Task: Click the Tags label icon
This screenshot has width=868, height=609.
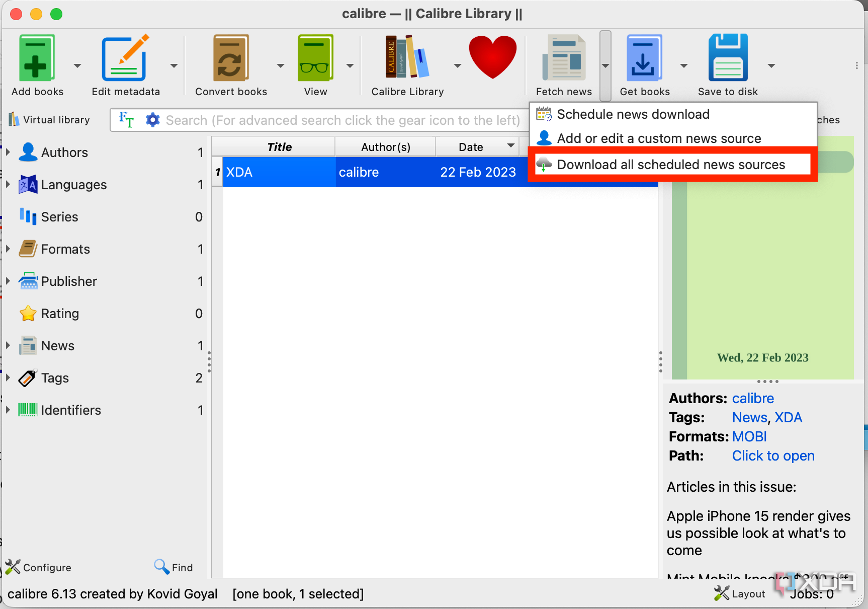Action: 28,378
